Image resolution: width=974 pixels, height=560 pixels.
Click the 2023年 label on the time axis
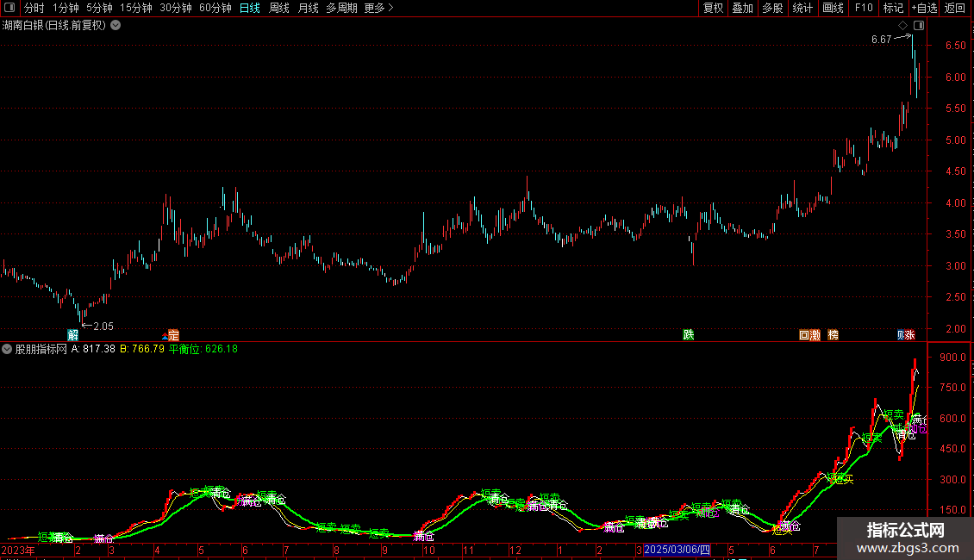pyautogui.click(x=18, y=550)
